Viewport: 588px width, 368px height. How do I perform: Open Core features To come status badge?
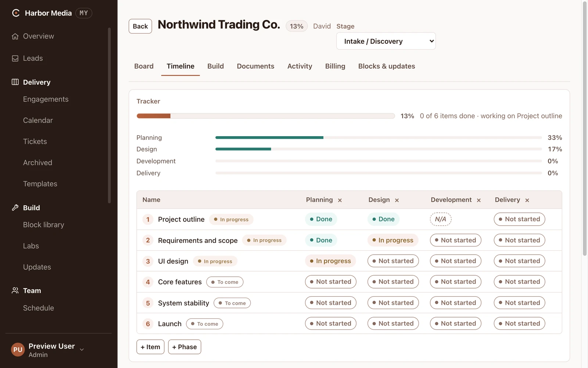[225, 282]
